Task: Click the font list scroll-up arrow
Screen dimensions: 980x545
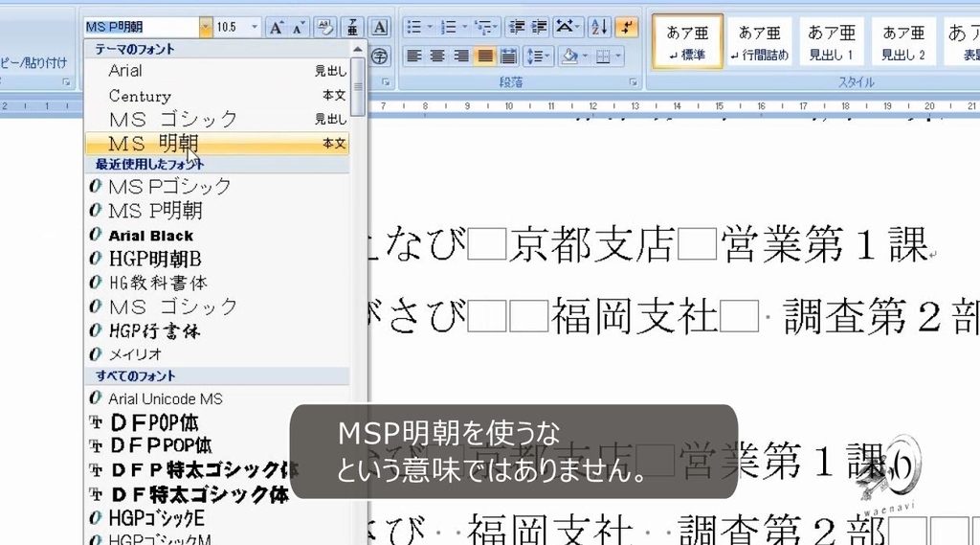Action: 358,50
